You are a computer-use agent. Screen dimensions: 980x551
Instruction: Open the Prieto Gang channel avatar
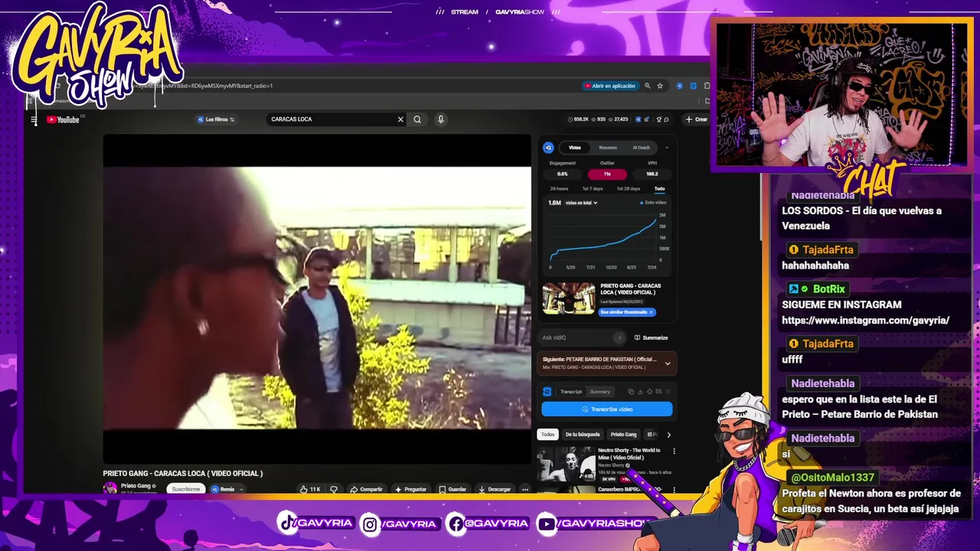tap(110, 488)
